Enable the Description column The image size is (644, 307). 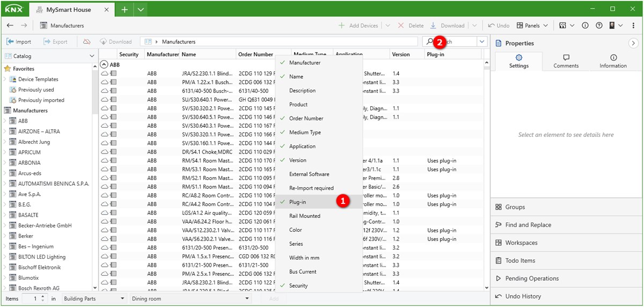[319, 91]
